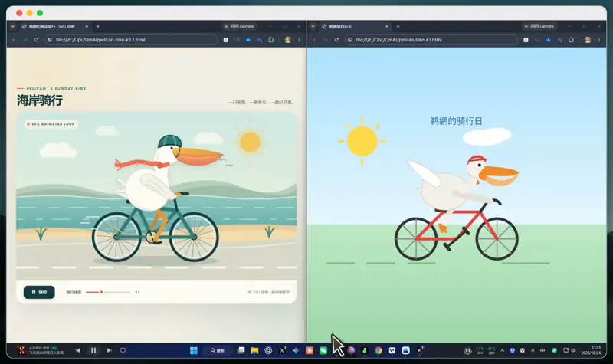
Task: Click the SVG ANIMATED LOOP badge
Action: (50, 124)
